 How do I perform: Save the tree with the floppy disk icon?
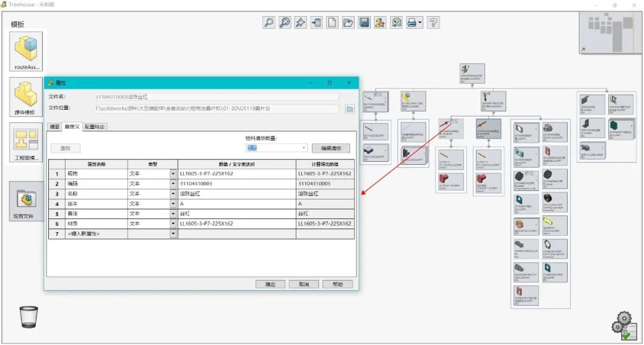(x=364, y=22)
